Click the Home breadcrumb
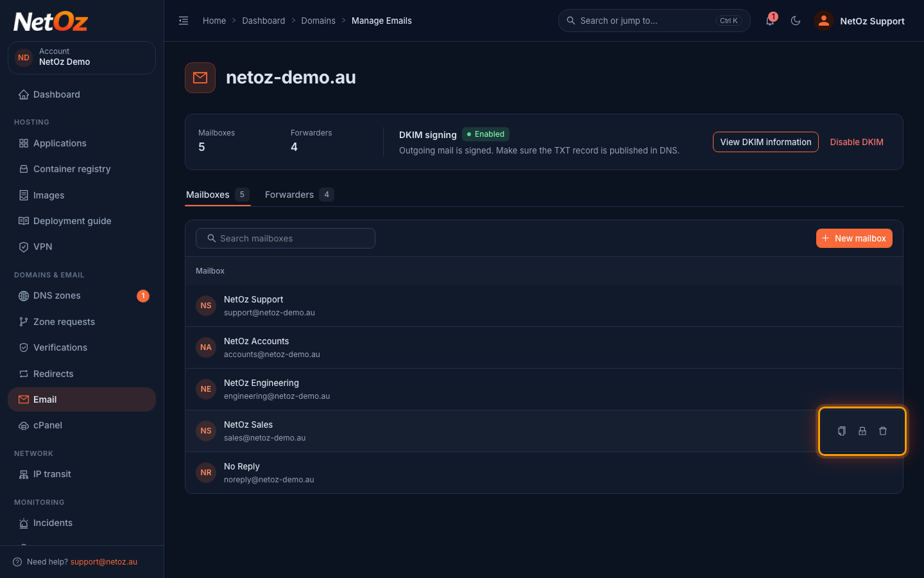 pyautogui.click(x=214, y=21)
